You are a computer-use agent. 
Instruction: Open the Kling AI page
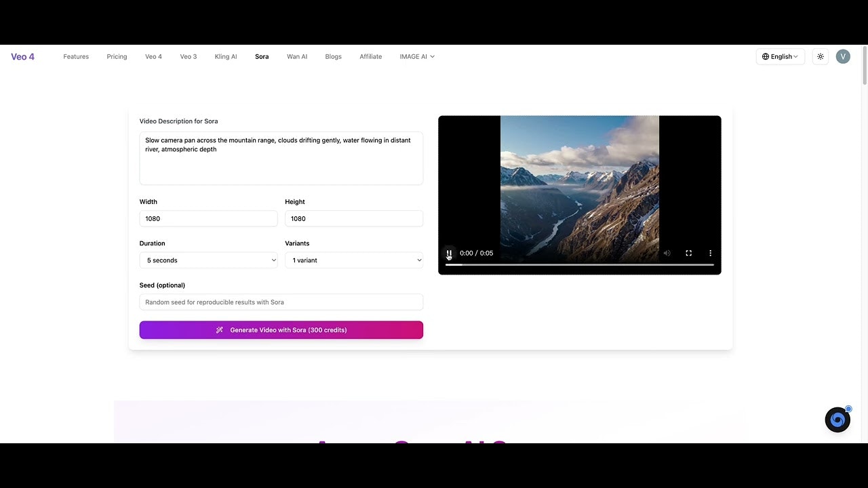click(226, 57)
